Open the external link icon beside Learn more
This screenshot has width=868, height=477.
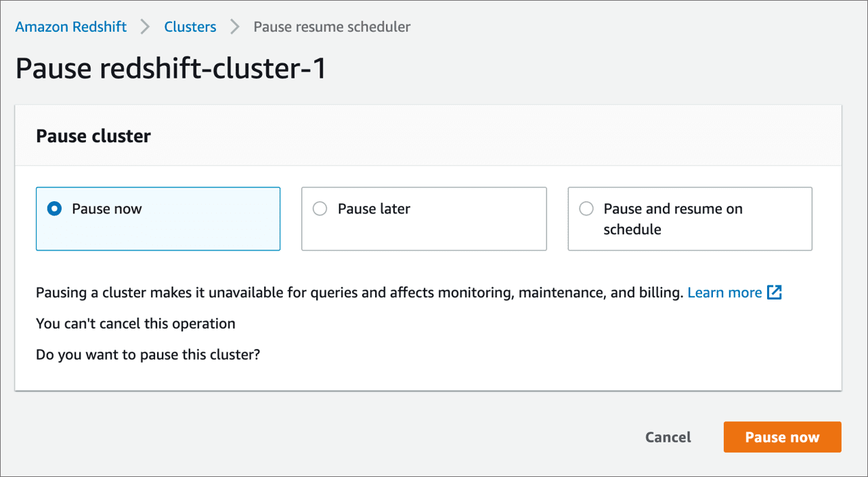775,293
